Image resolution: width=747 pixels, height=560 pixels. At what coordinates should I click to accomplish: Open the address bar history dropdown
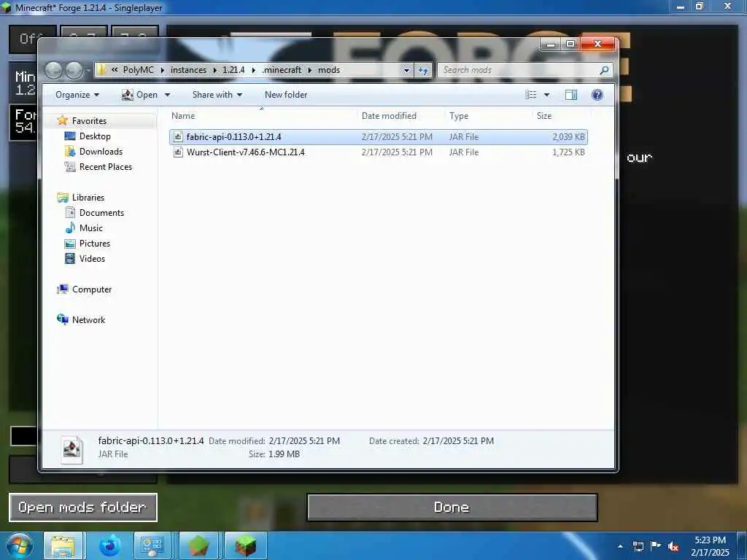[406, 71]
